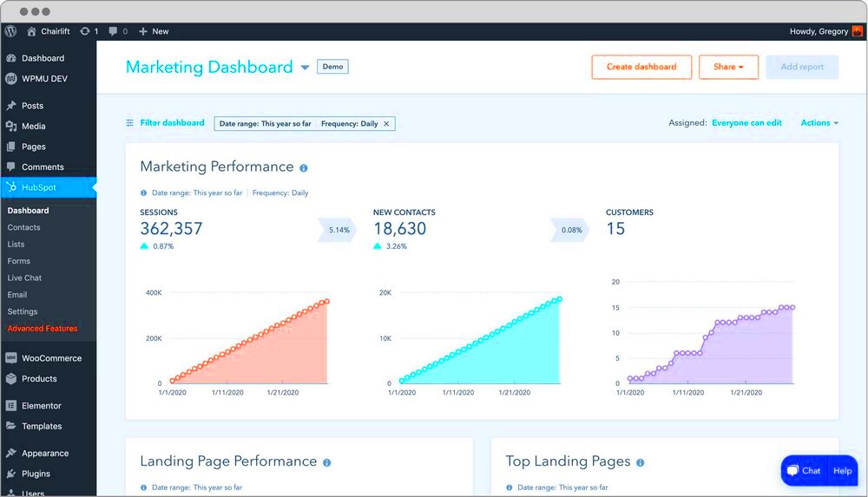Image resolution: width=868 pixels, height=497 pixels.
Task: Click the Frequency: Daily filter text
Action: pos(349,124)
